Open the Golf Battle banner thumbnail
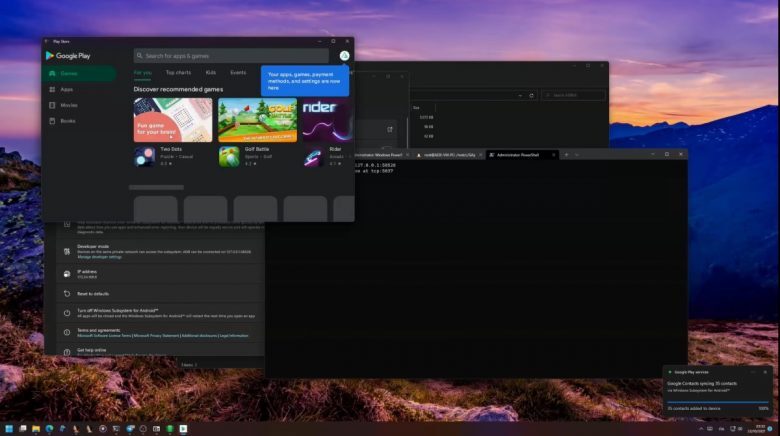The image size is (780, 436). tap(258, 120)
